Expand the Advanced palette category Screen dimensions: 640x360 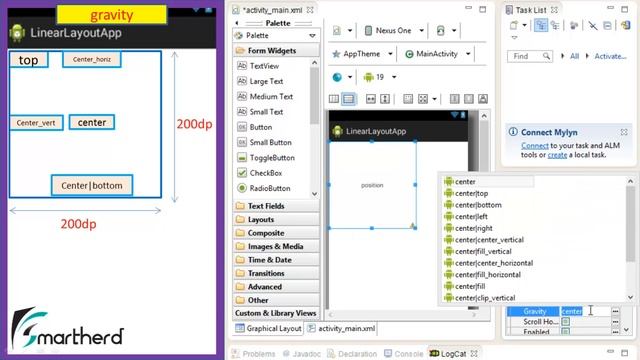pyautogui.click(x=276, y=287)
